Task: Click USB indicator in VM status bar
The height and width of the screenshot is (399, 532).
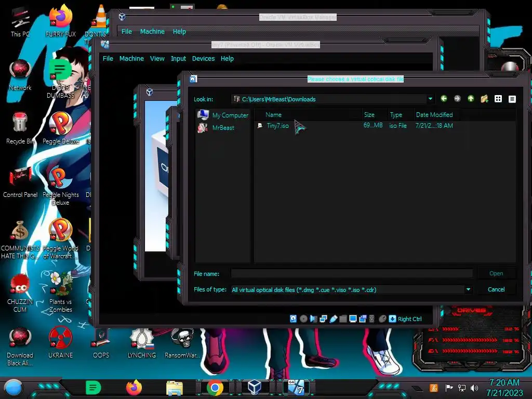Action: (334, 318)
